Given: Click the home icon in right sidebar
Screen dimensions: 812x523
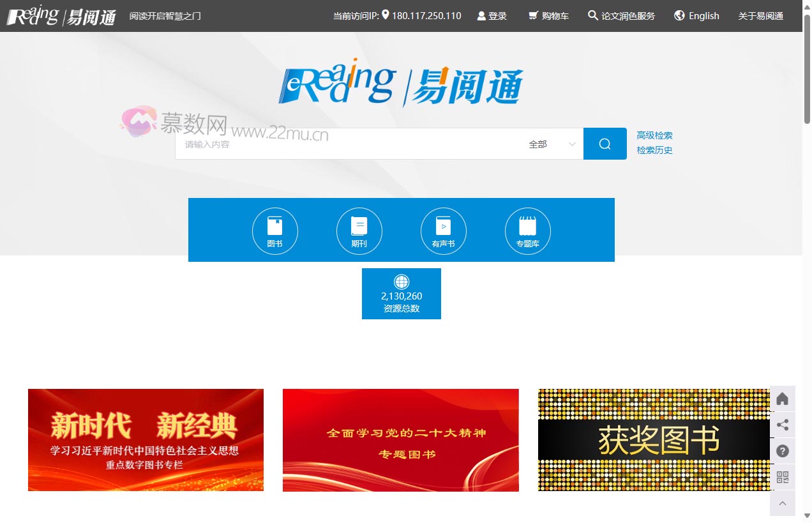Looking at the screenshot, I should 782,398.
